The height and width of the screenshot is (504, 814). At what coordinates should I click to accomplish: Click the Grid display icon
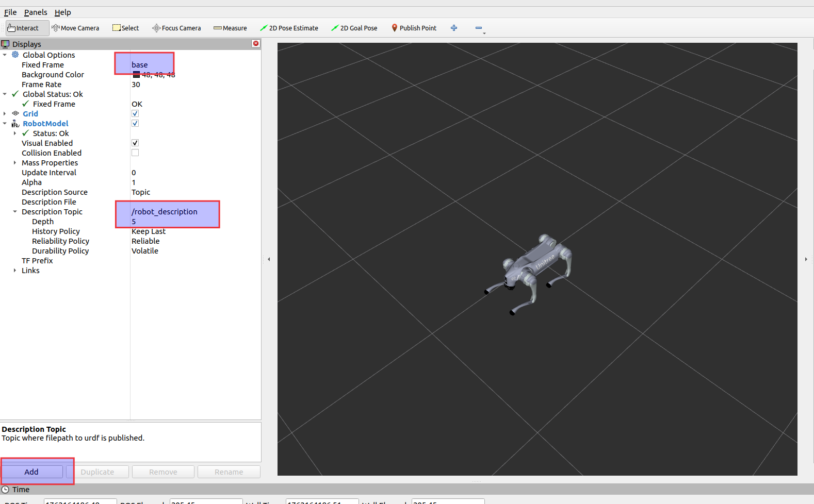[x=15, y=113]
